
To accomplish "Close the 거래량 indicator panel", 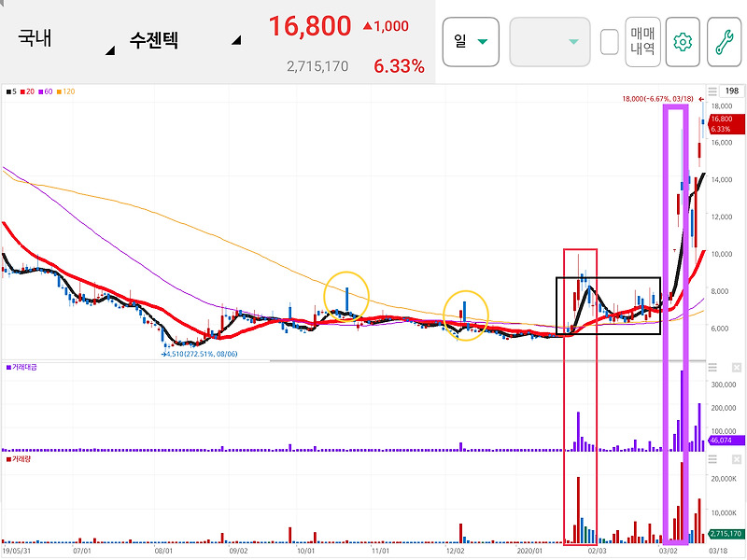I will (736, 459).
